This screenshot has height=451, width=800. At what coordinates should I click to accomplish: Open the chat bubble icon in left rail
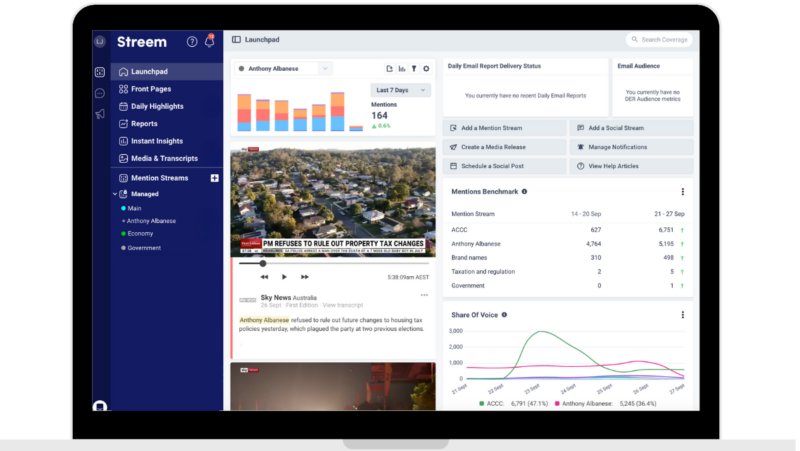tap(100, 93)
